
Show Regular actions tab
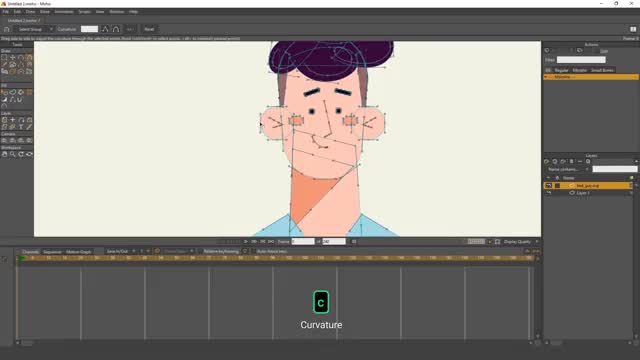click(x=561, y=70)
